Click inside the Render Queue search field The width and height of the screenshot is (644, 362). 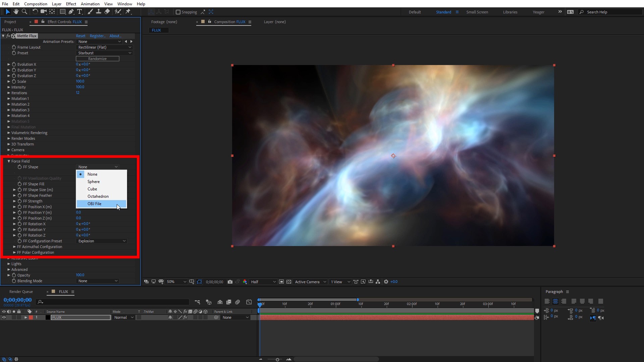point(112,302)
